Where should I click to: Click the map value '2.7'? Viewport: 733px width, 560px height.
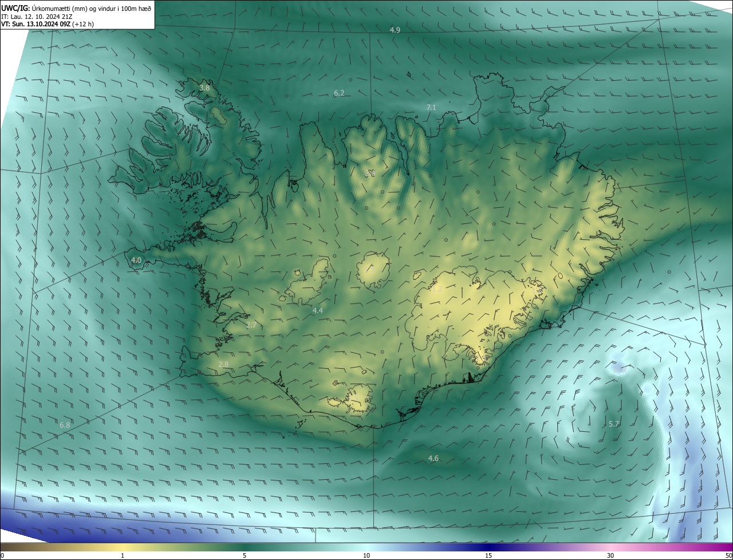coord(251,325)
